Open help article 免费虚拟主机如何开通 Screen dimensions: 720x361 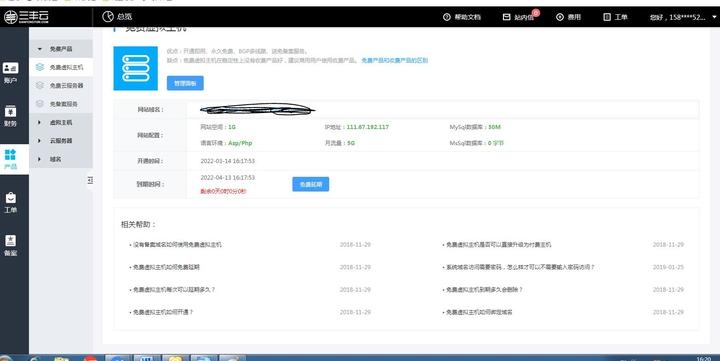click(x=163, y=312)
